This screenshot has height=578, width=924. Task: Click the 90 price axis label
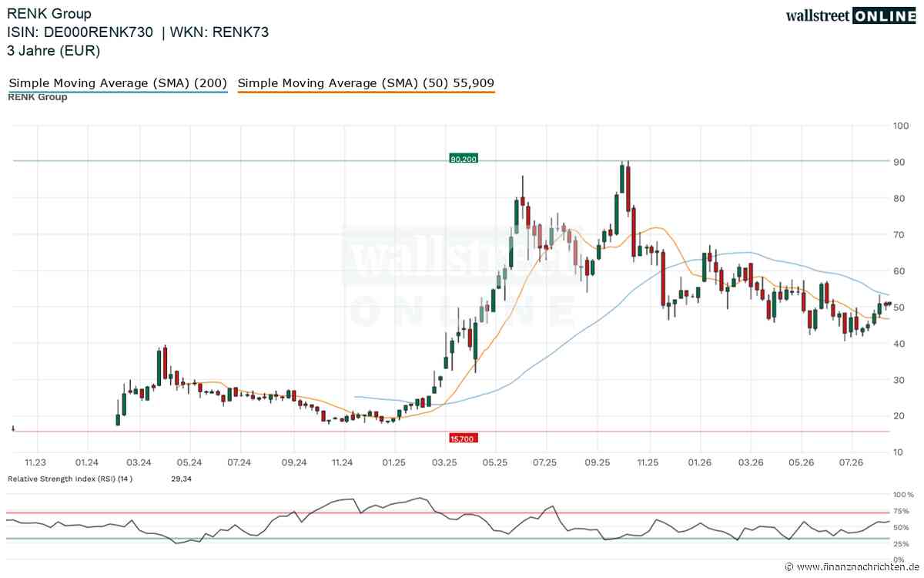[899, 162]
